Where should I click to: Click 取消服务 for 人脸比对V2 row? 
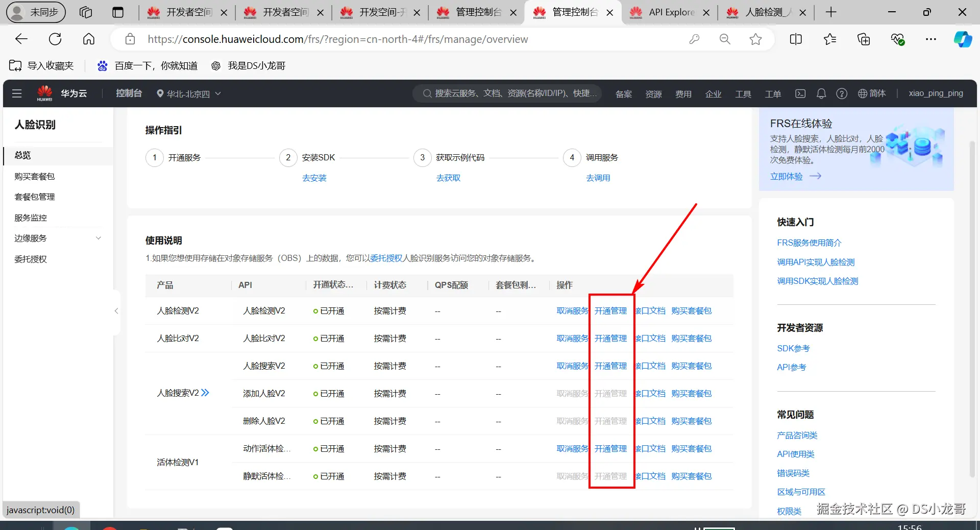point(573,339)
